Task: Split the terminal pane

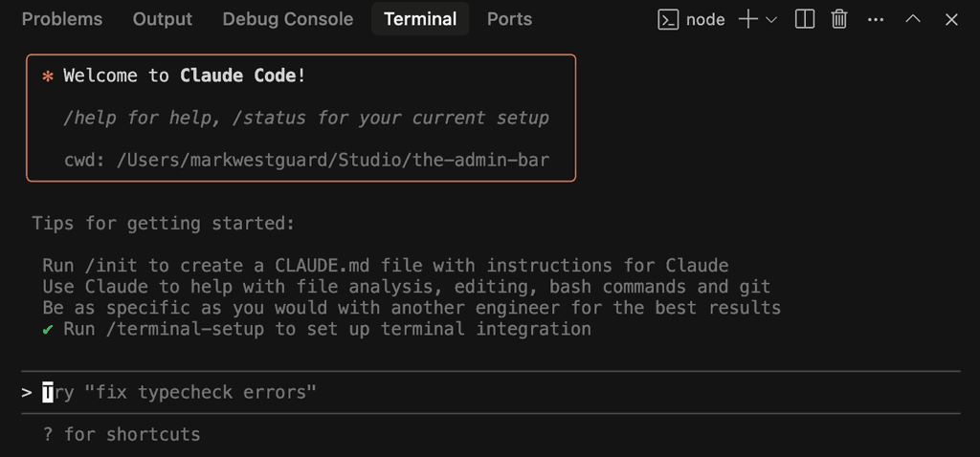Action: pyautogui.click(x=804, y=20)
